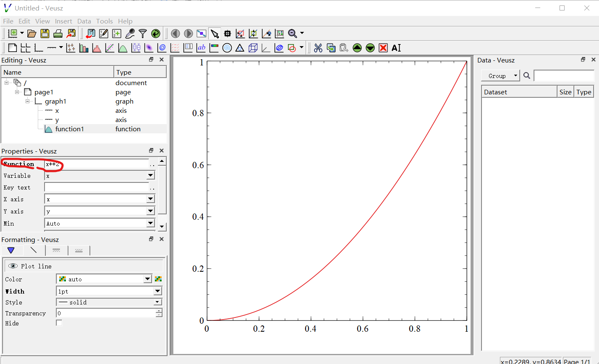Add a 3D scene cube widget
This screenshot has width=599, height=364.
[253, 48]
